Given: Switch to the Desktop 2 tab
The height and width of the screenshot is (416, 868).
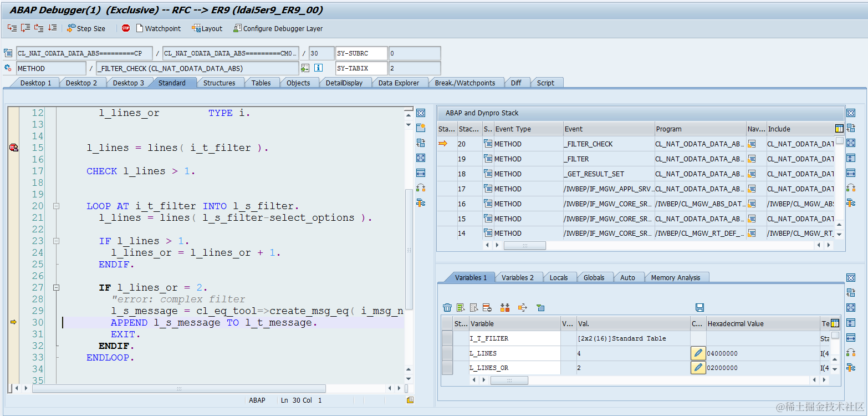Looking at the screenshot, I should click(81, 83).
